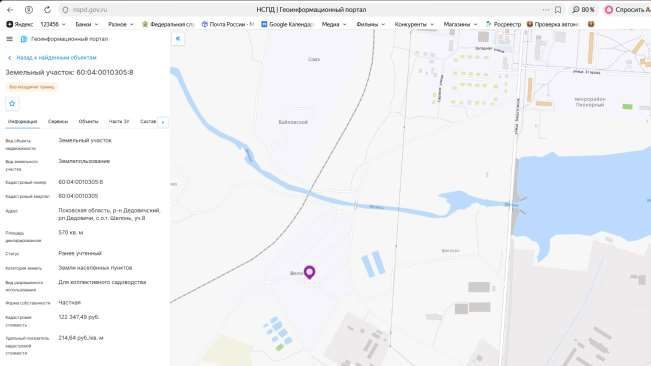Click the purple map pin marker
The image size is (651, 366).
coord(309,272)
